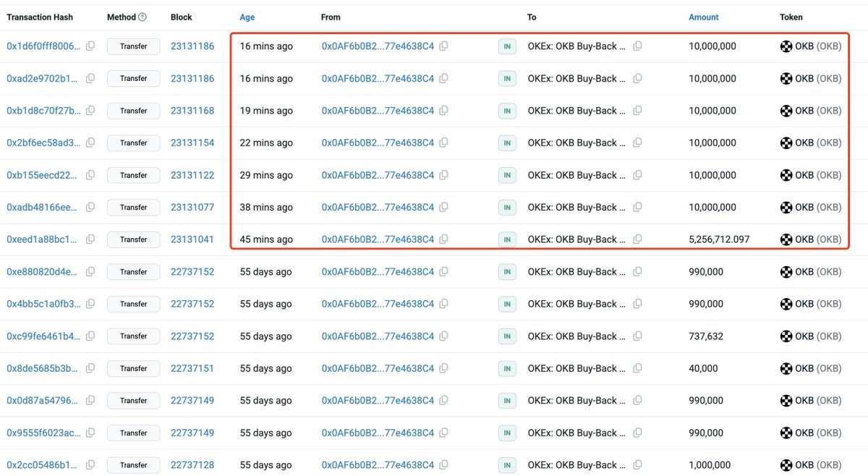Open OKB token link in 0x2cc05486b1 row

point(817,465)
